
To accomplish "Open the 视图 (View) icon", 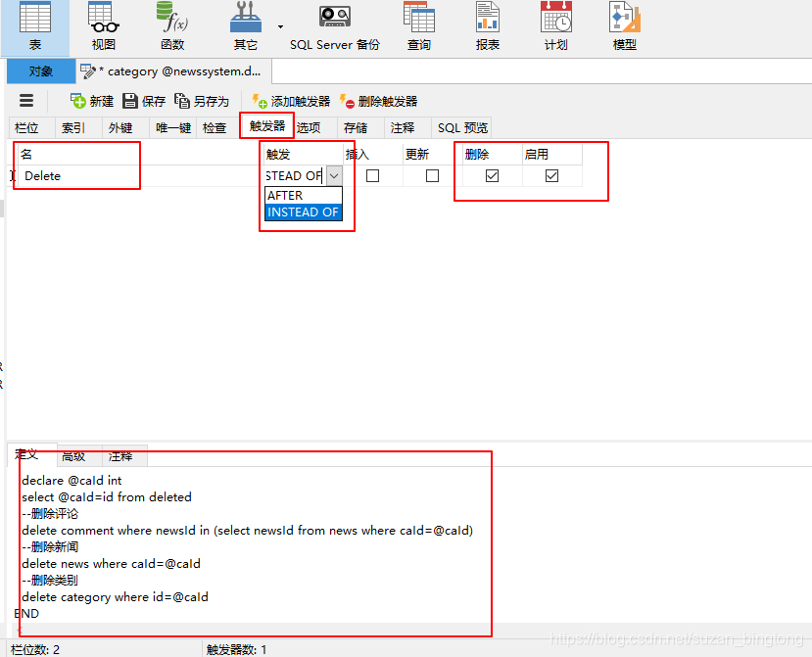I will point(104,26).
